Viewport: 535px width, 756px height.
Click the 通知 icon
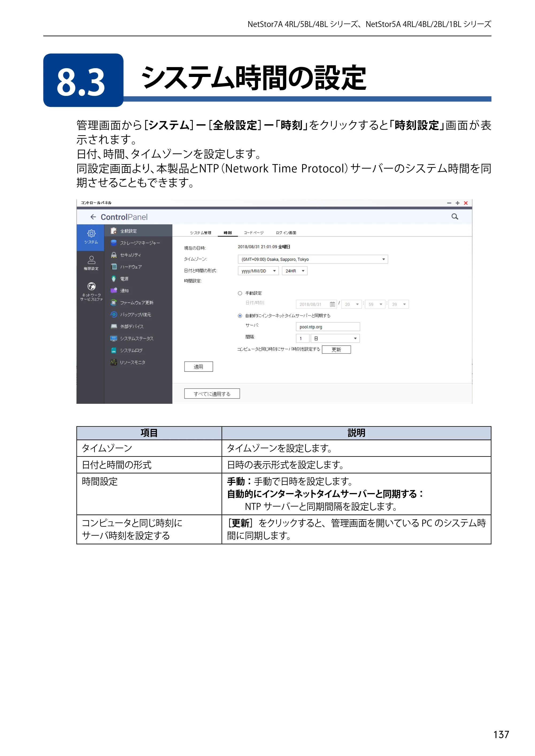(114, 290)
